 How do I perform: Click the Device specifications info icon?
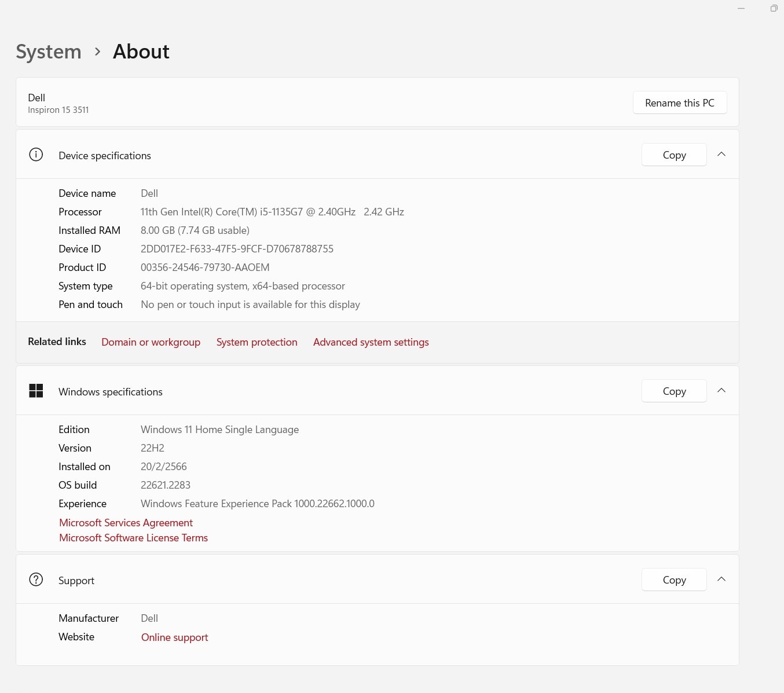click(x=36, y=155)
